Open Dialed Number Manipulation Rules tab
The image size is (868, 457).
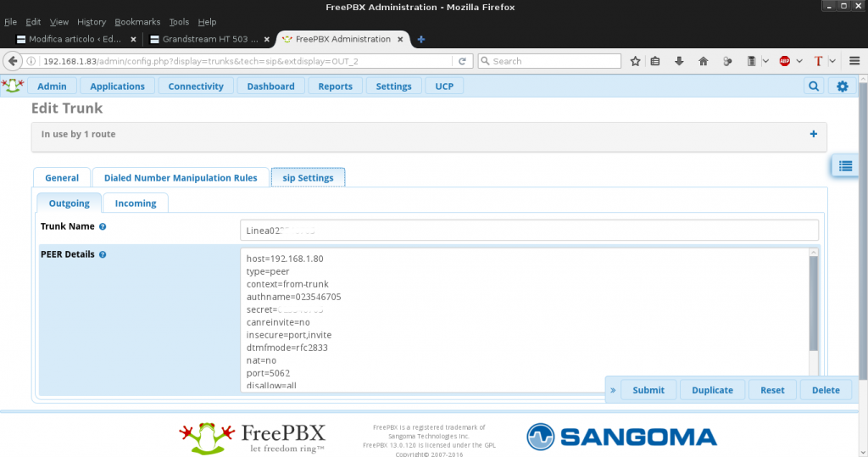(x=181, y=178)
